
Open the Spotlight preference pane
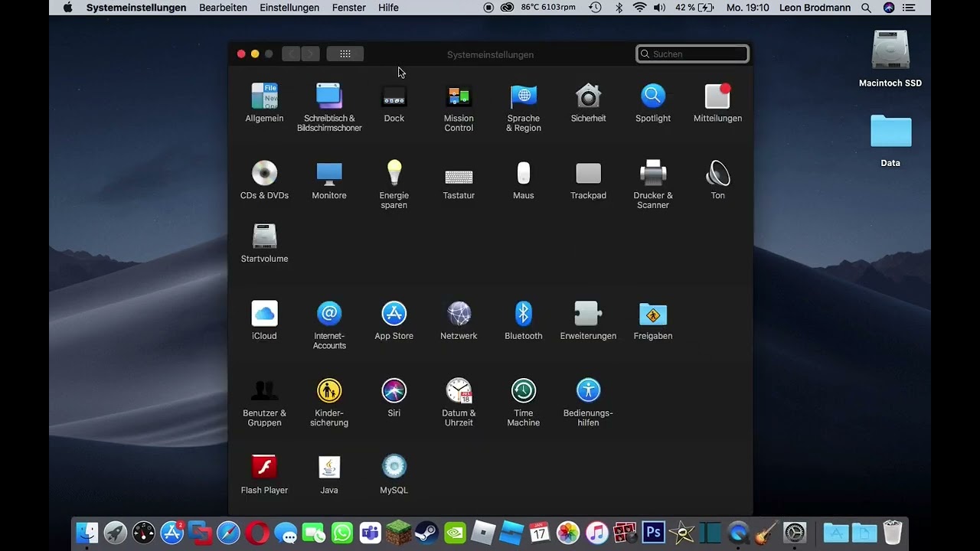(x=653, y=103)
